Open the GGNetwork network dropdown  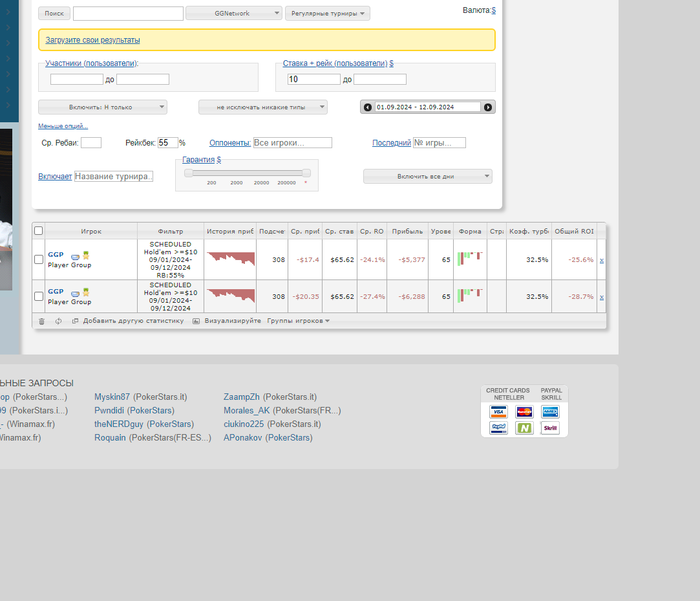[234, 13]
